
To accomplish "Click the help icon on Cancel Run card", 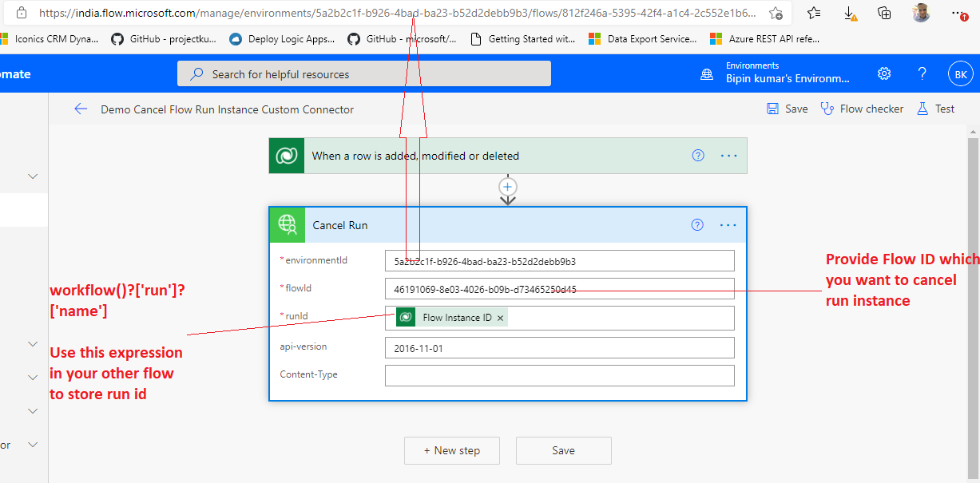I will pyautogui.click(x=697, y=225).
